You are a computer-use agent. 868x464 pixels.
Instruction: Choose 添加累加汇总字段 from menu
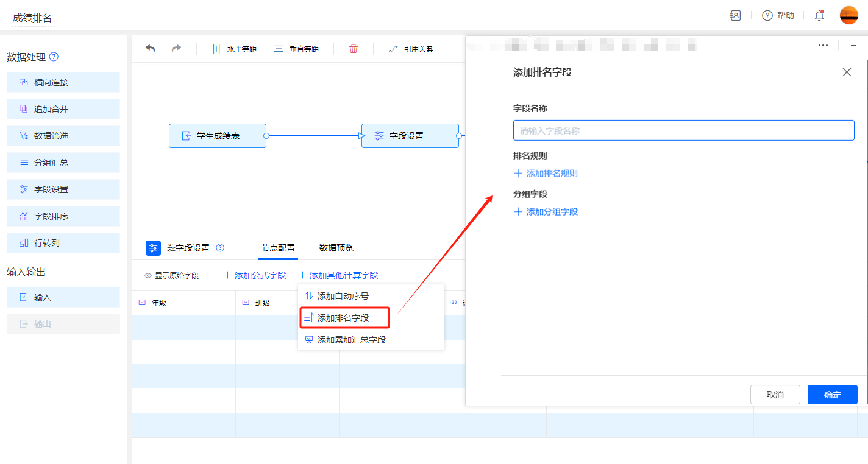(351, 340)
